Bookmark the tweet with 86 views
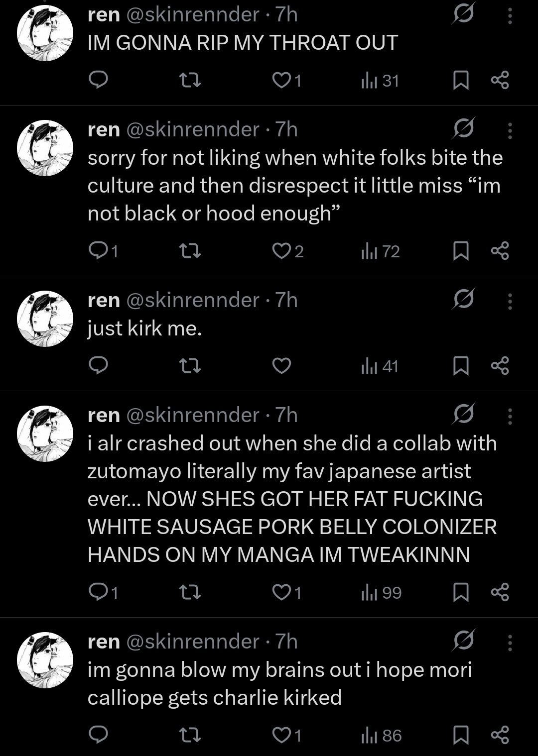 tap(461, 735)
